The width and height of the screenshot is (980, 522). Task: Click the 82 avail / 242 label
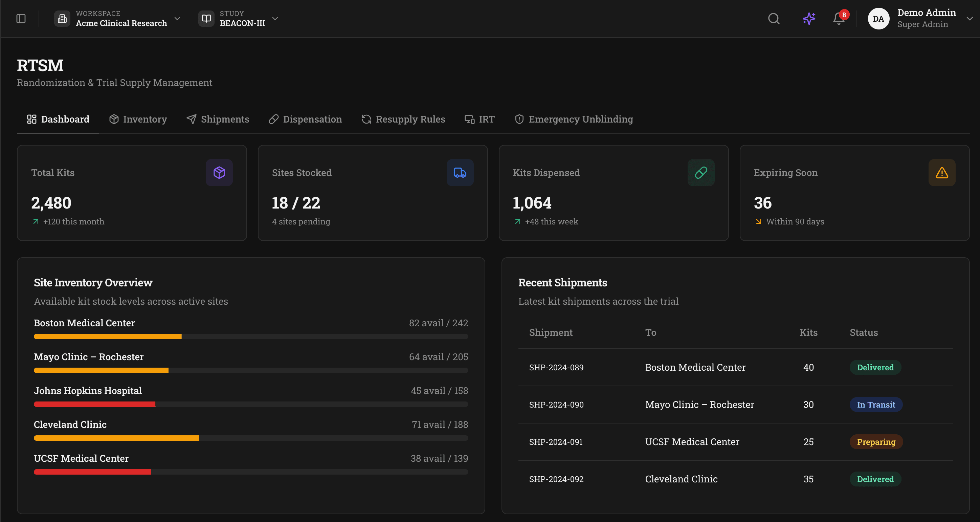(438, 323)
